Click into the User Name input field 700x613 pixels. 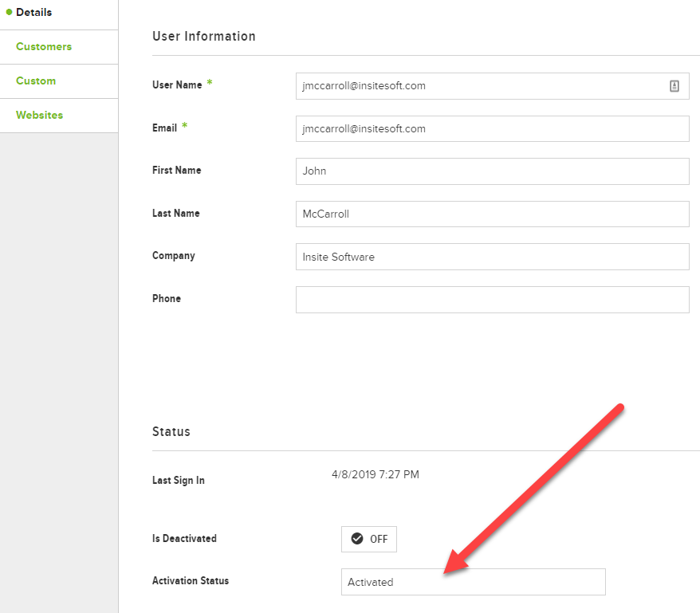[x=493, y=86]
